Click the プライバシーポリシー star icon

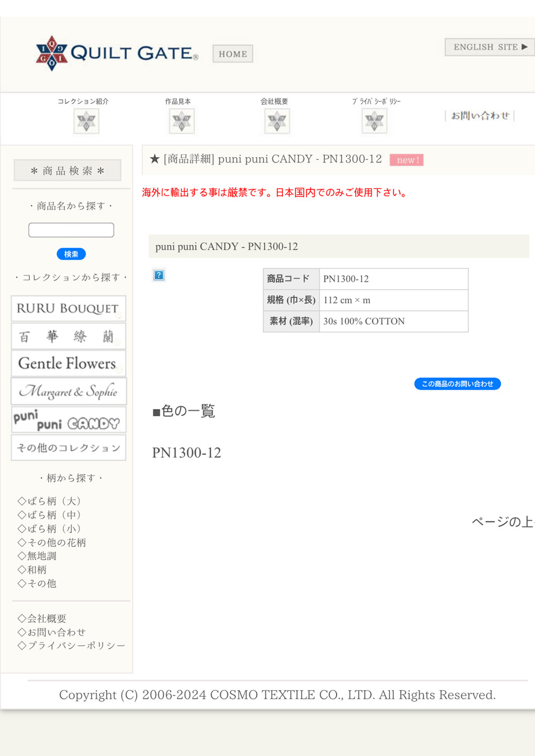(x=374, y=121)
